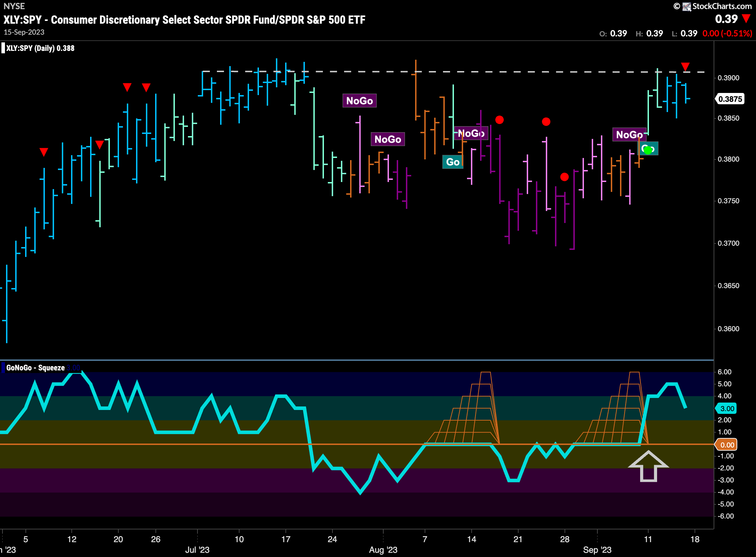Click the red circle near Aug 25

[x=546, y=122]
